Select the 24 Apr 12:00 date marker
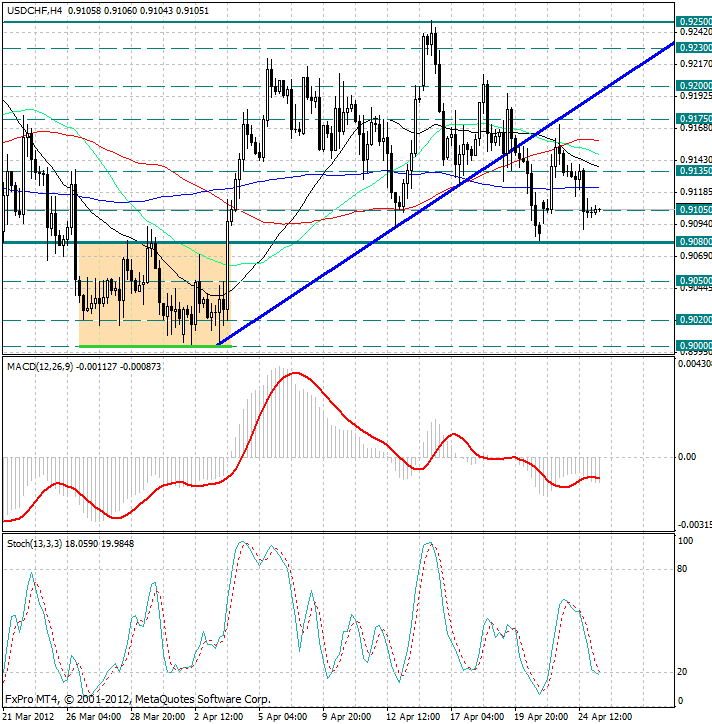The height and width of the screenshot is (724, 712). click(x=606, y=716)
